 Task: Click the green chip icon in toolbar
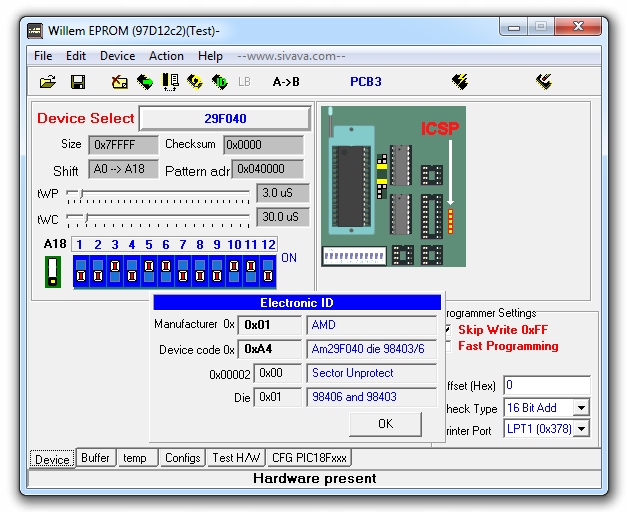click(145, 82)
